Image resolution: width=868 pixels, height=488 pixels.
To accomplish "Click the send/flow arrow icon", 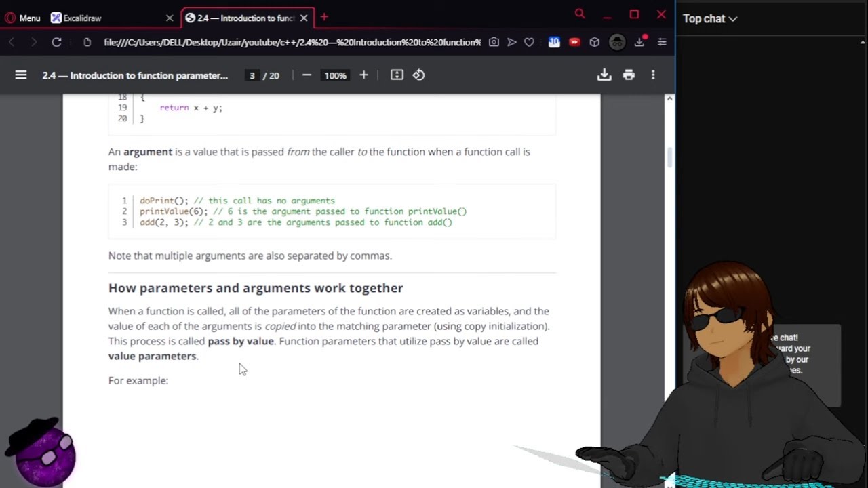I will 512,42.
